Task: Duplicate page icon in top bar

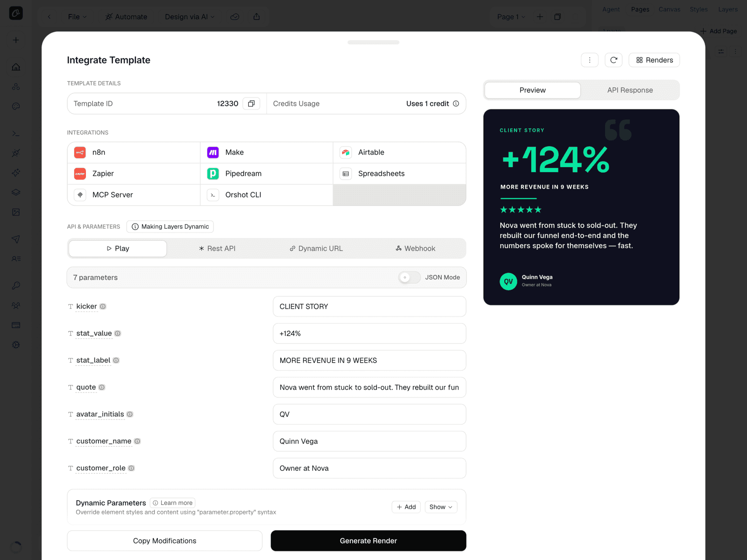Action: click(x=557, y=17)
